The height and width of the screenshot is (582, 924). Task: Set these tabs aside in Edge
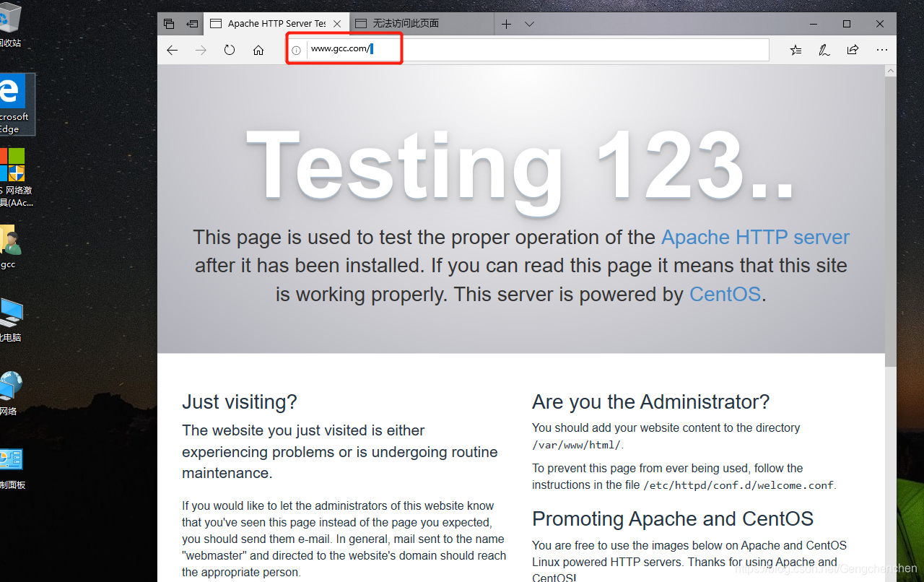coord(192,24)
